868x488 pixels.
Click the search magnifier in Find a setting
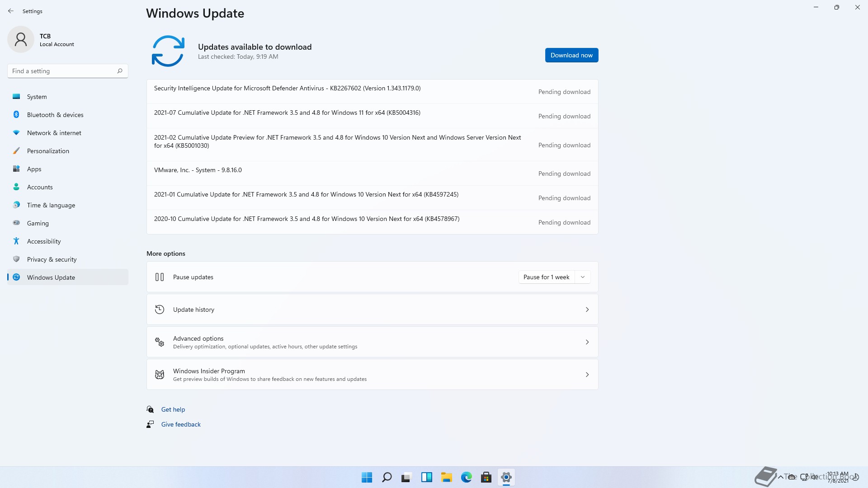(120, 71)
